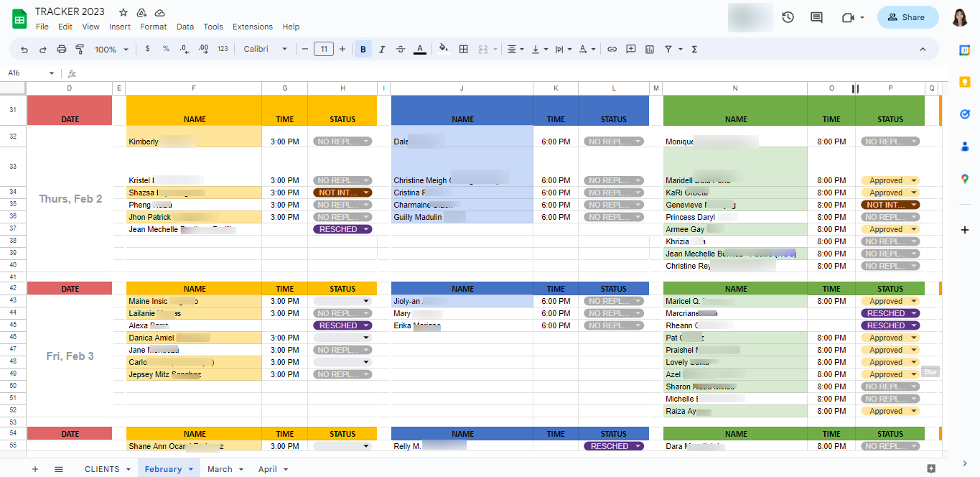
Task: Format as currency with dollar icon
Action: click(x=148, y=49)
